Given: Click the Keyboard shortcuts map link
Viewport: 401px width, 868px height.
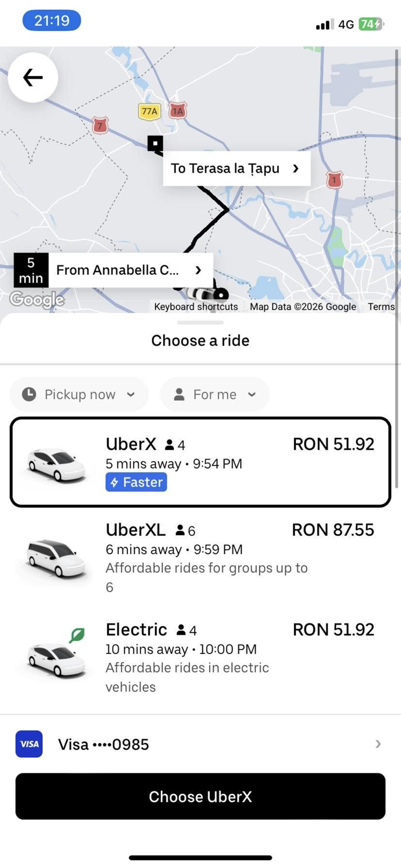Looking at the screenshot, I should tap(196, 307).
